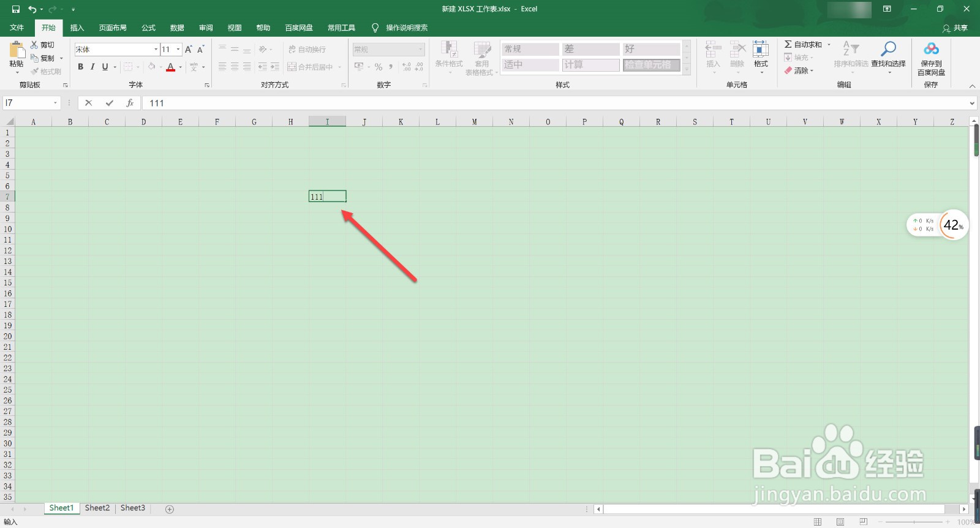The width and height of the screenshot is (980, 528).
Task: Expand the Clipboard (剪贴板) dialog launcher
Action: click(66, 85)
